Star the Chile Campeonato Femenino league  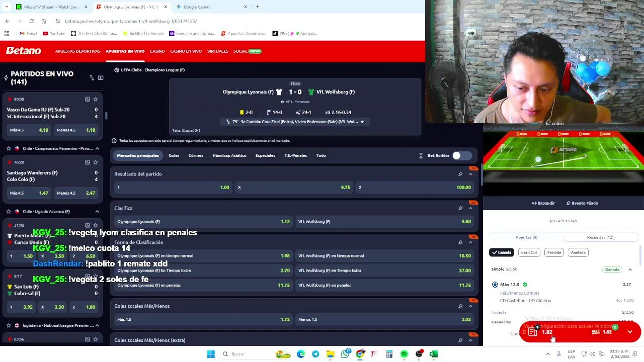(x=9, y=148)
